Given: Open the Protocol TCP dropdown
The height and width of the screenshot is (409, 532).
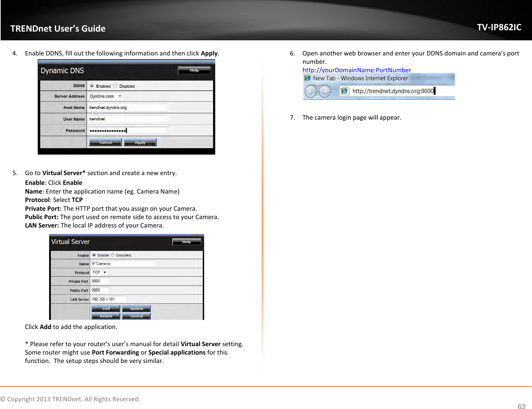Looking at the screenshot, I should tap(99, 272).
